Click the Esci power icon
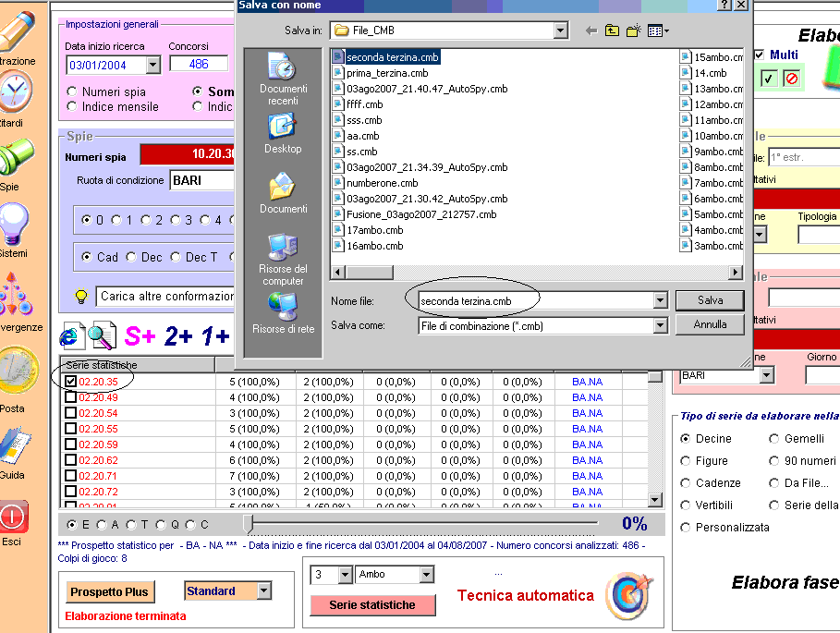The width and height of the screenshot is (840, 633). (13, 517)
